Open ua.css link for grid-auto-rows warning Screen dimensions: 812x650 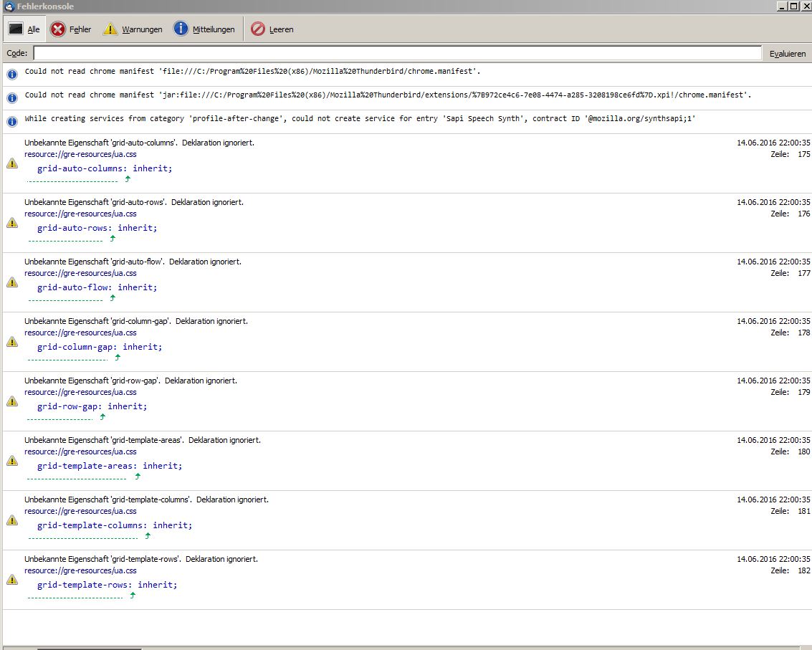click(80, 214)
